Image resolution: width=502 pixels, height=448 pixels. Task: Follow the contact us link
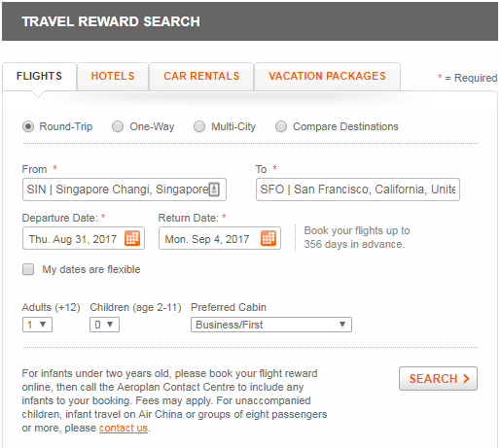(x=124, y=428)
